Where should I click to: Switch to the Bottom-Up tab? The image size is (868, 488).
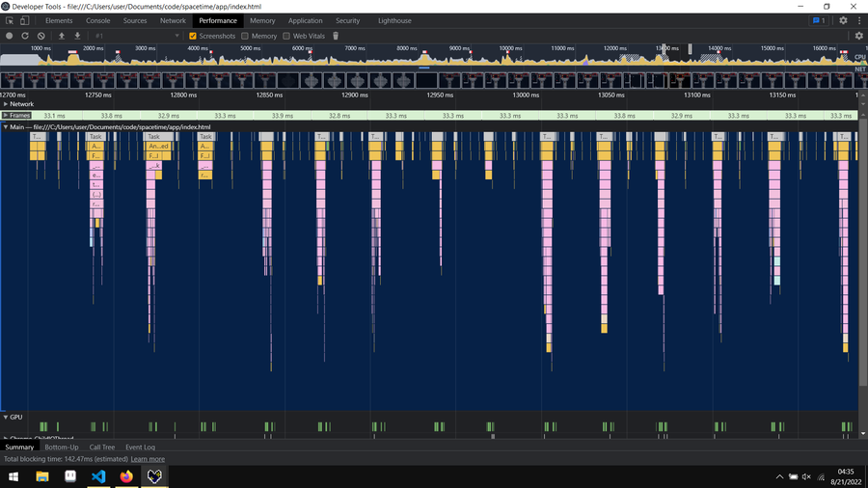coord(62,447)
